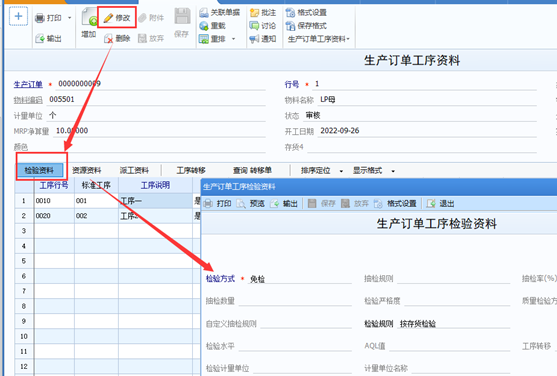
Task: Select the 工序一 cell
Action: 156,201
